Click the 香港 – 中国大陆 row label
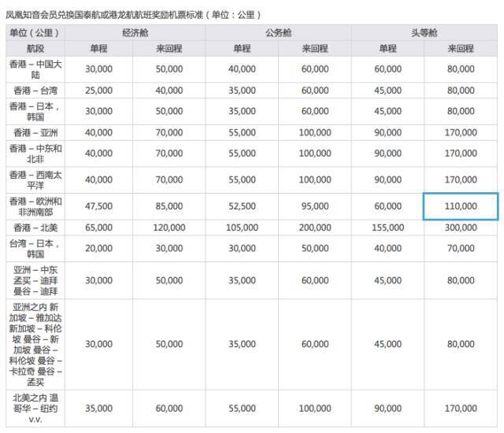 click(35, 69)
